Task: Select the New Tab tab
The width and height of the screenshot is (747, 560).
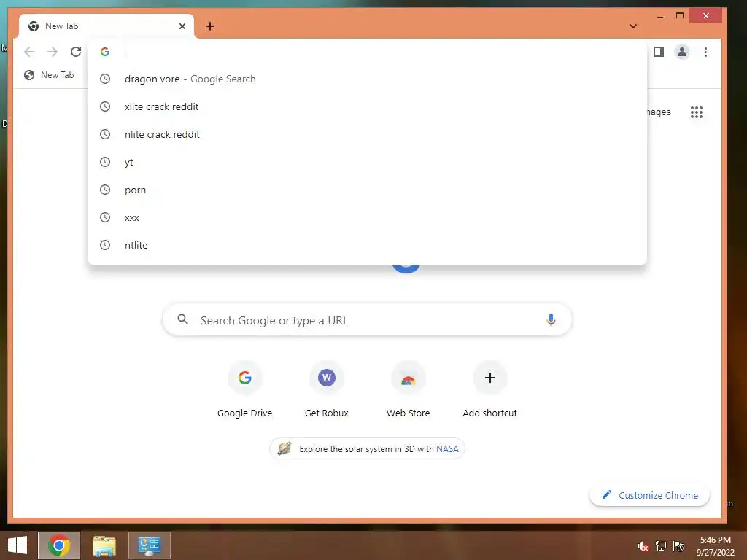Action: click(x=107, y=26)
